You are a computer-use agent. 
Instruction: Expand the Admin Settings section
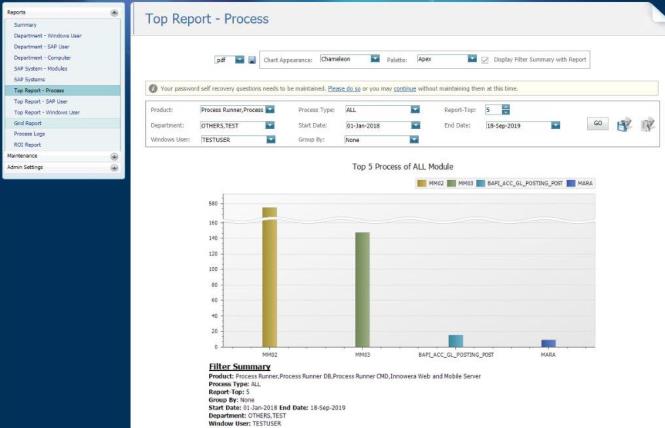(x=114, y=168)
